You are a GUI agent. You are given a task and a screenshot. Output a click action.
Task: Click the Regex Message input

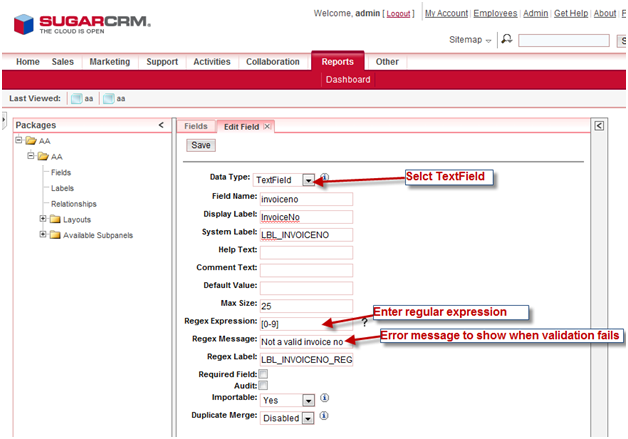coord(306,342)
